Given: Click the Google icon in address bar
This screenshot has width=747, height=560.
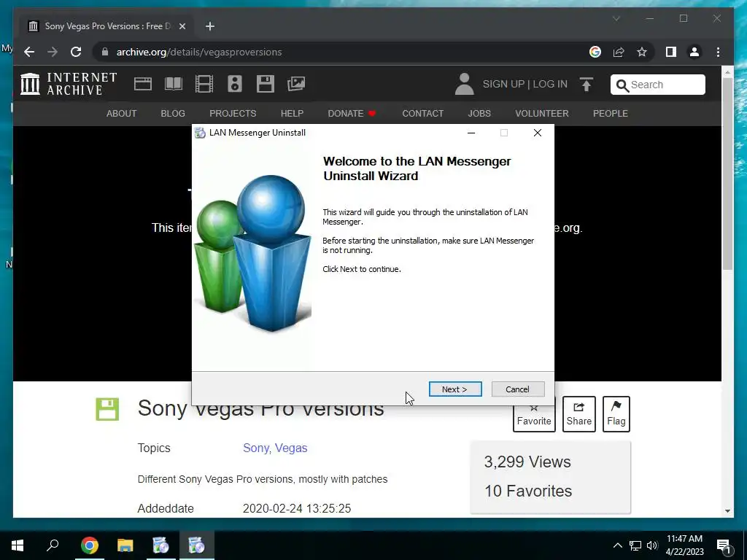Looking at the screenshot, I should click(595, 52).
